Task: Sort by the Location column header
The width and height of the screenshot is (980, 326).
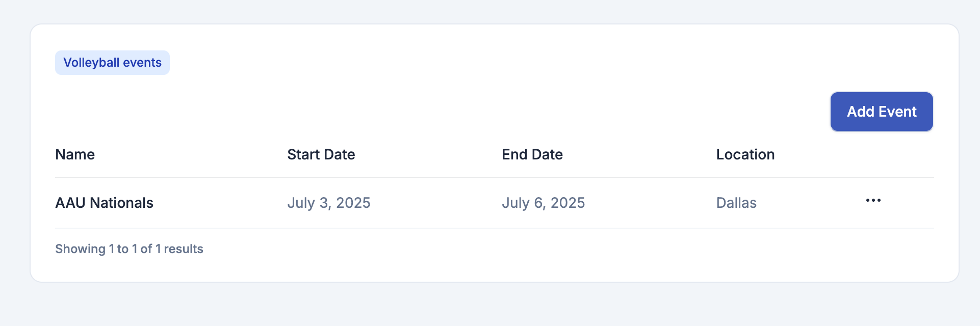Action: coord(745,154)
